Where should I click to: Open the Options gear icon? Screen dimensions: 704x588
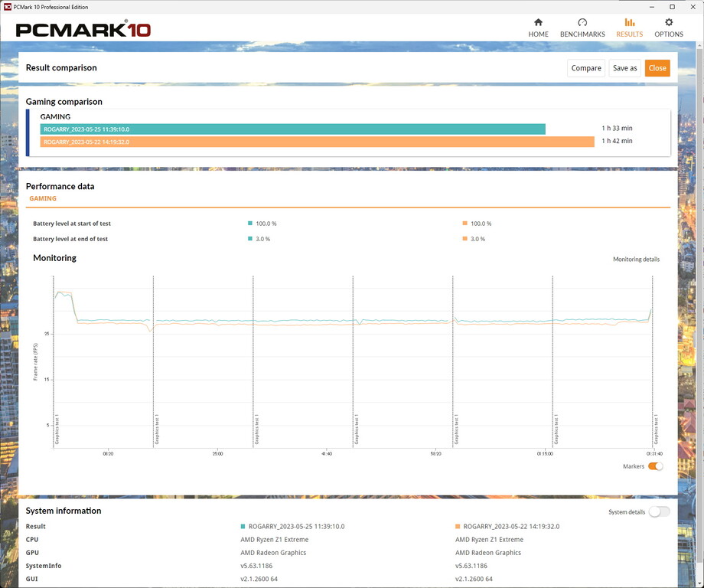pyautogui.click(x=669, y=22)
